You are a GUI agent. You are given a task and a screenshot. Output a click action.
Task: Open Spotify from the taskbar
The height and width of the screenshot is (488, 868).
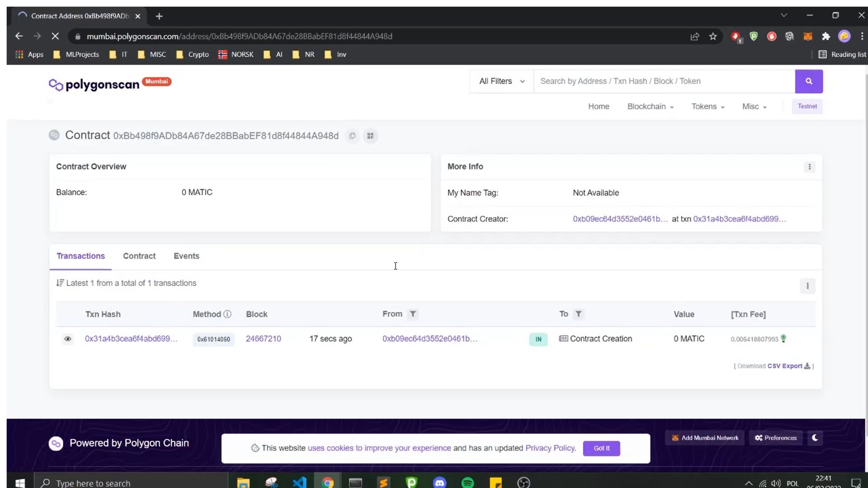tap(467, 483)
